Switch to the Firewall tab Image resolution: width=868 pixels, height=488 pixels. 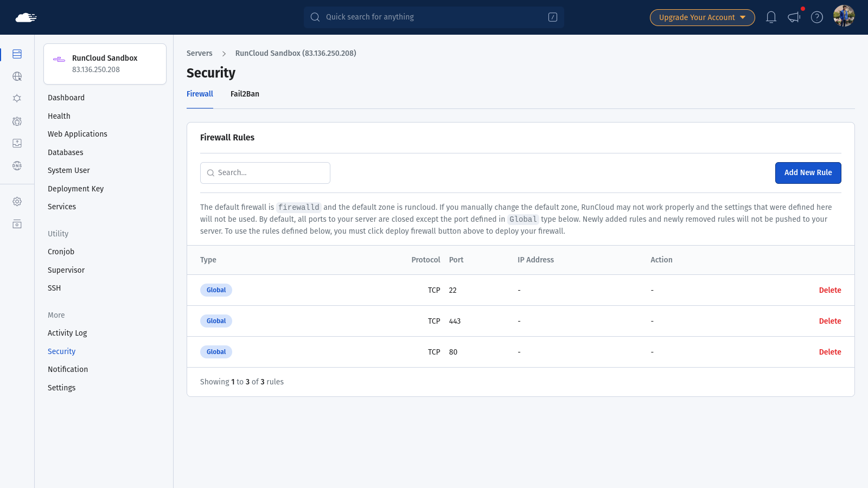(200, 94)
